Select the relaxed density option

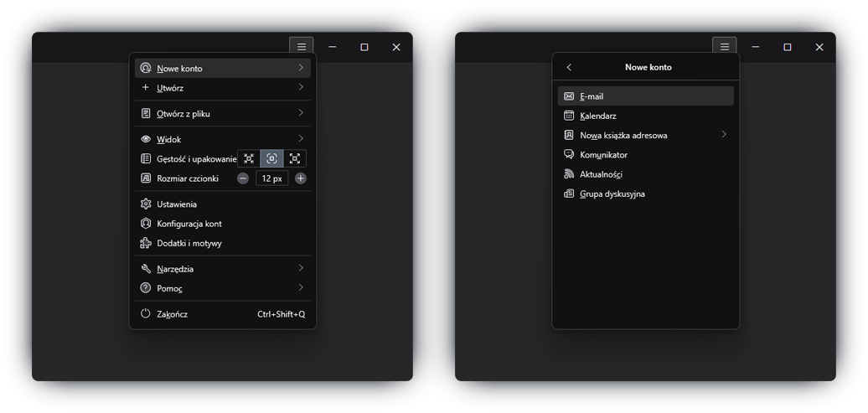click(295, 158)
